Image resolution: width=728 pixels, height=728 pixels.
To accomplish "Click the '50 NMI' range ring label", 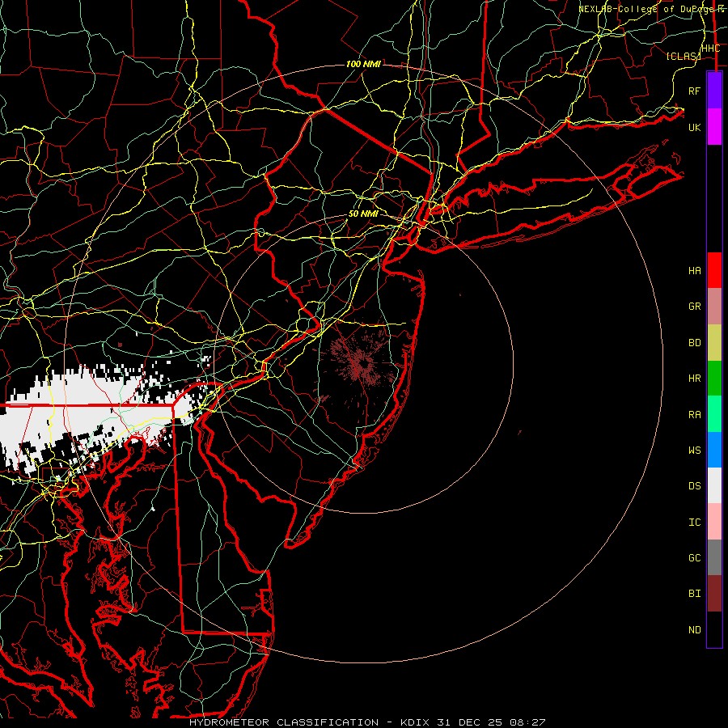I will [x=363, y=214].
